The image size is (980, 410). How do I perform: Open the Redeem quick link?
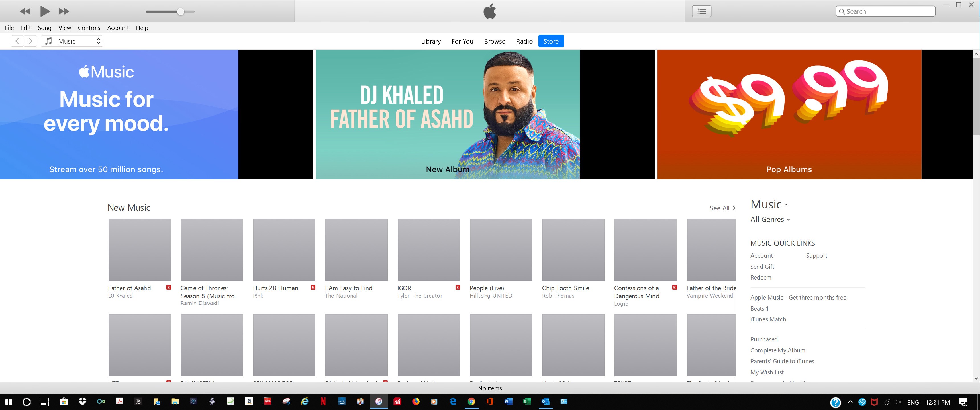(760, 278)
